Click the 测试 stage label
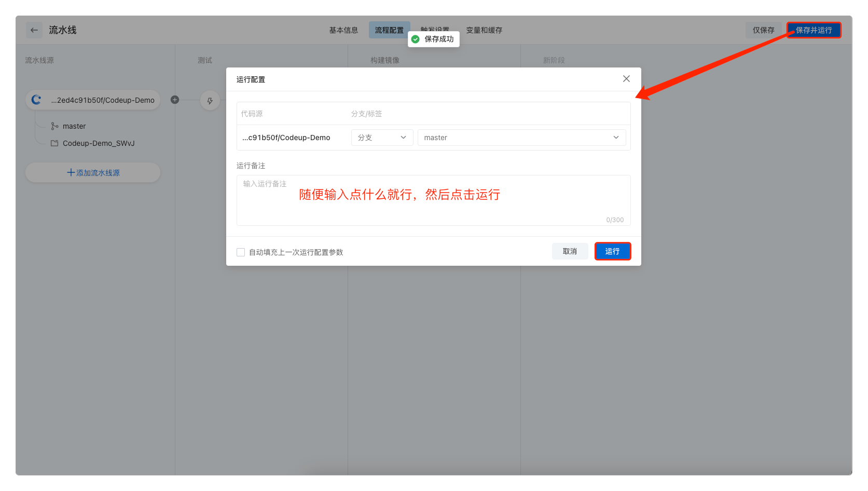Screen dimensions: 868x491 point(204,60)
